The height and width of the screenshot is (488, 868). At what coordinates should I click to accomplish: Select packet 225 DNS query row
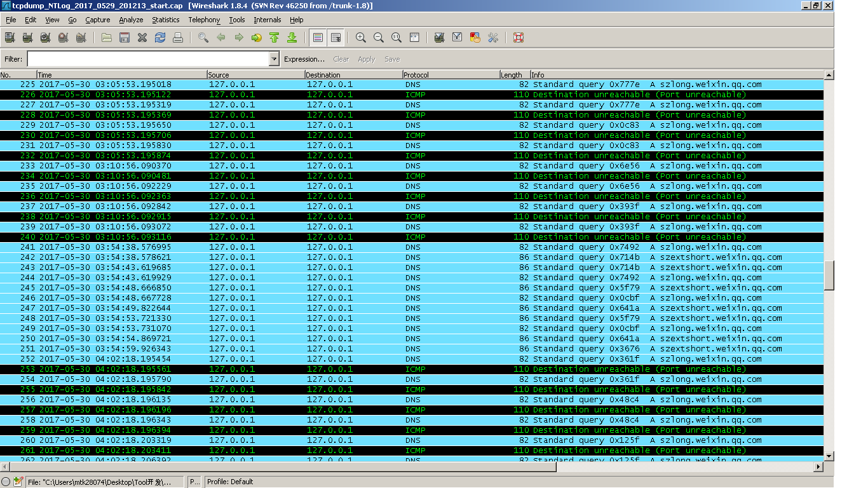pyautogui.click(x=412, y=85)
